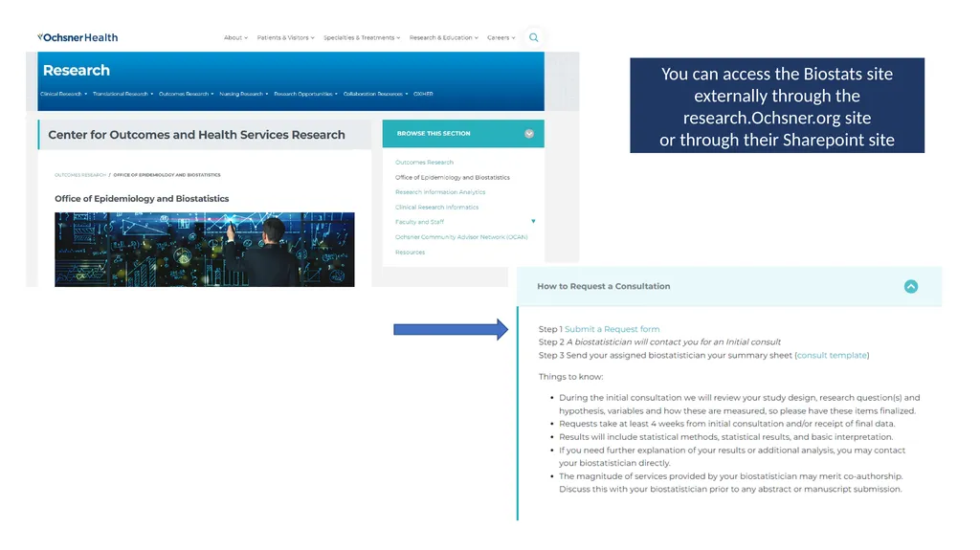Click the Office of Epidemiology and Biostatistics page heading
Screen dimensions: 980x550
point(142,199)
